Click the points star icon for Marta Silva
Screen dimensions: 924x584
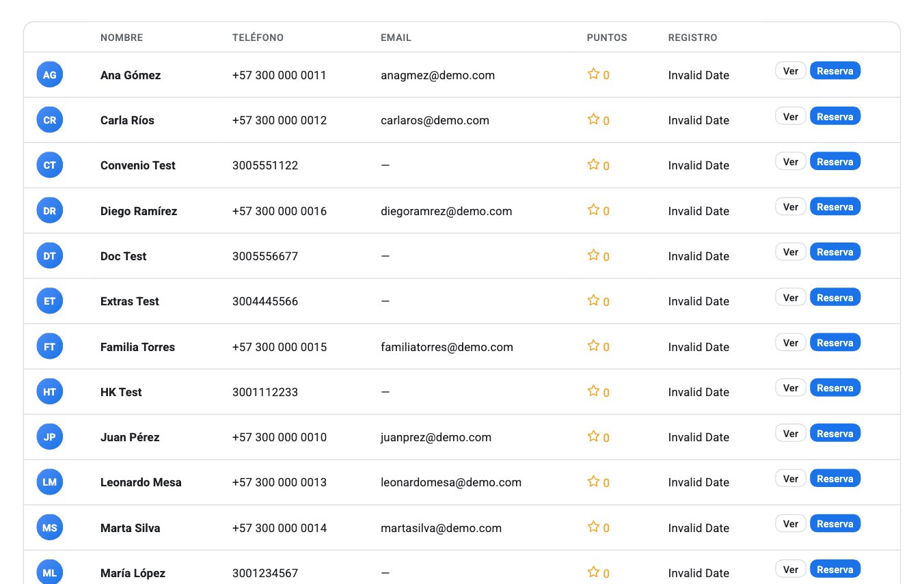pos(593,527)
